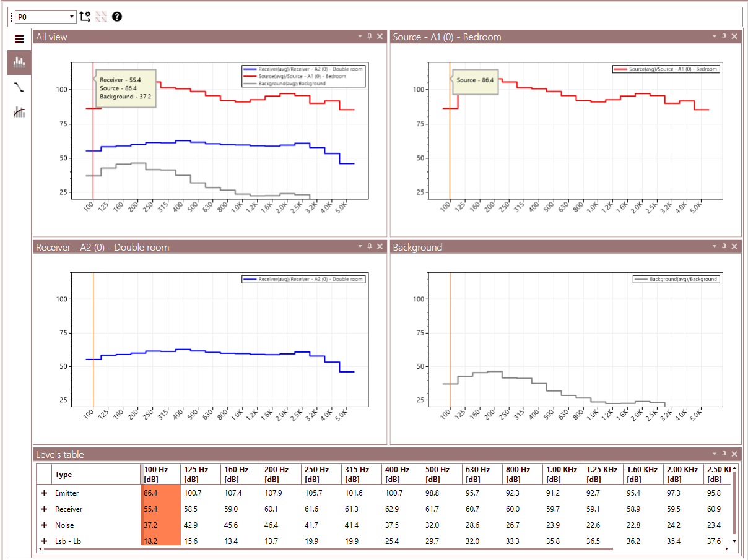Pin the Background panel
Viewport: 748px width, 560px height.
[x=724, y=246]
